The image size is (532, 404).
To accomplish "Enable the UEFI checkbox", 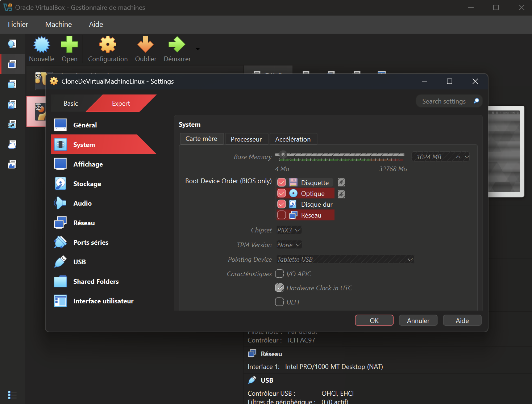I will 279,302.
